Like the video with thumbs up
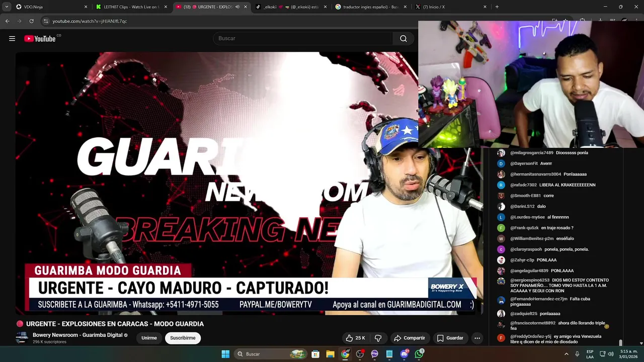Screen dimensions: 644x362 pyautogui.click(x=356, y=338)
